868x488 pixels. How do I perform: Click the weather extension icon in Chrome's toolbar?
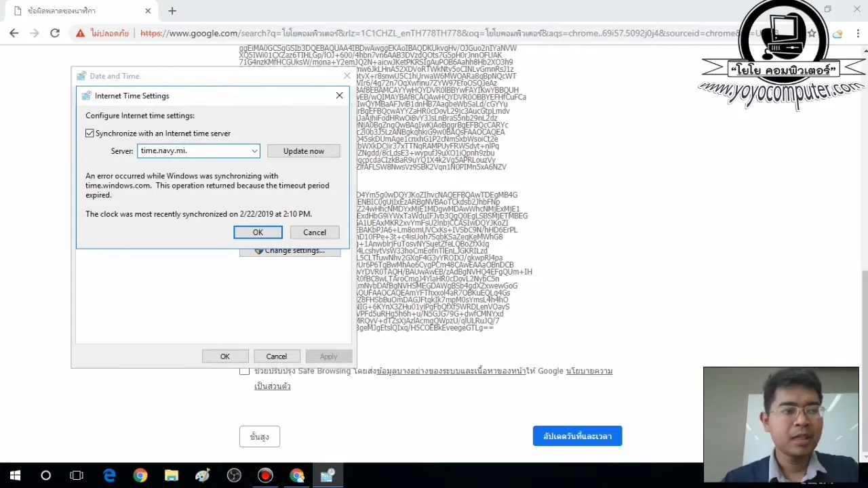pos(837,33)
